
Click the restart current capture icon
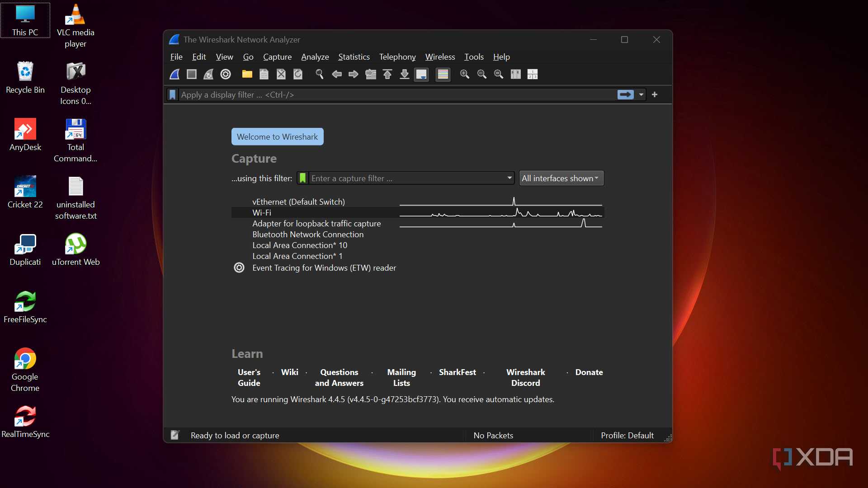pyautogui.click(x=208, y=74)
